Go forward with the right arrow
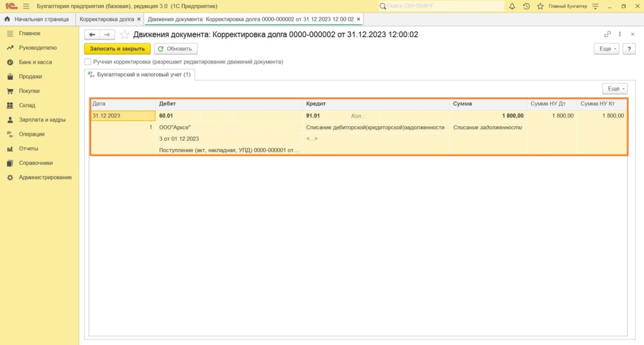This screenshot has width=644, height=345. point(107,35)
